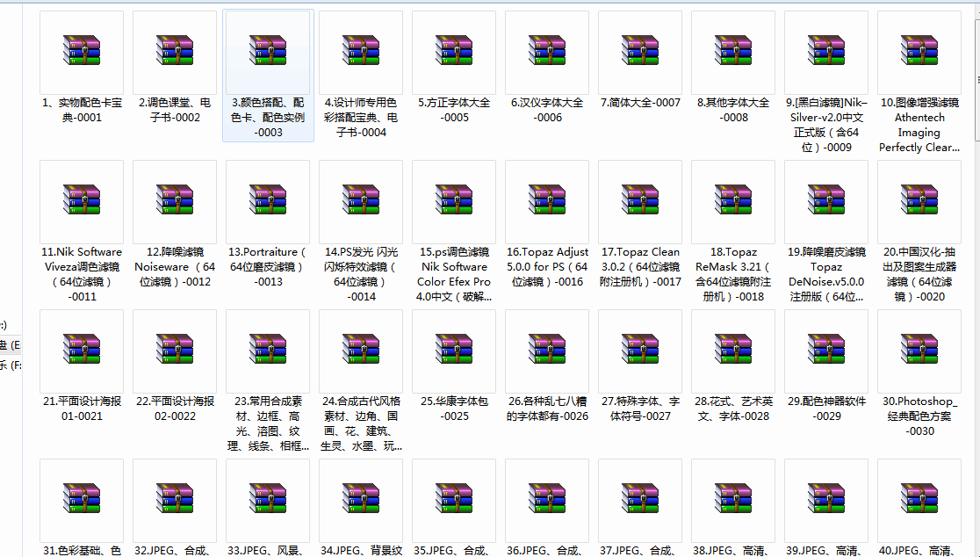Screen dimensions: 980x557
Task: Open the Topaz ReMask 3.21 archive
Action: (x=732, y=201)
